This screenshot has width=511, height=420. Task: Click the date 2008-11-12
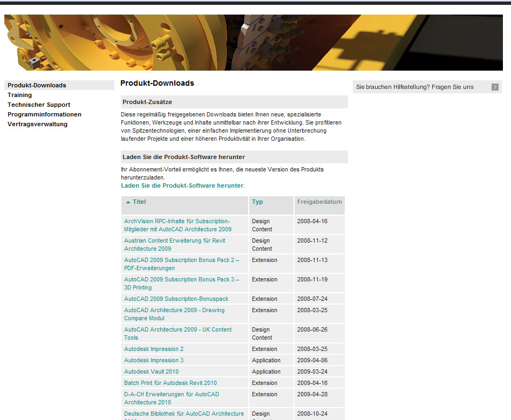[312, 240]
